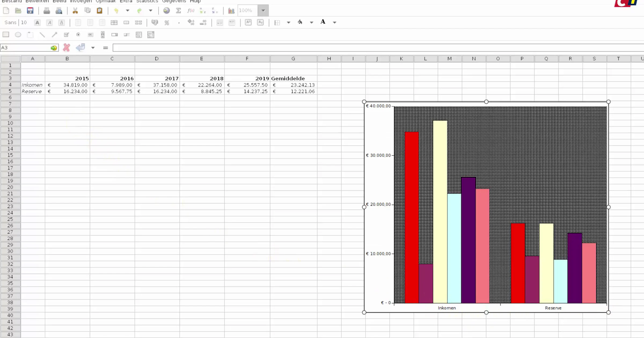Click the AutoSum sigma icon
This screenshot has height=338, width=644.
click(x=178, y=10)
